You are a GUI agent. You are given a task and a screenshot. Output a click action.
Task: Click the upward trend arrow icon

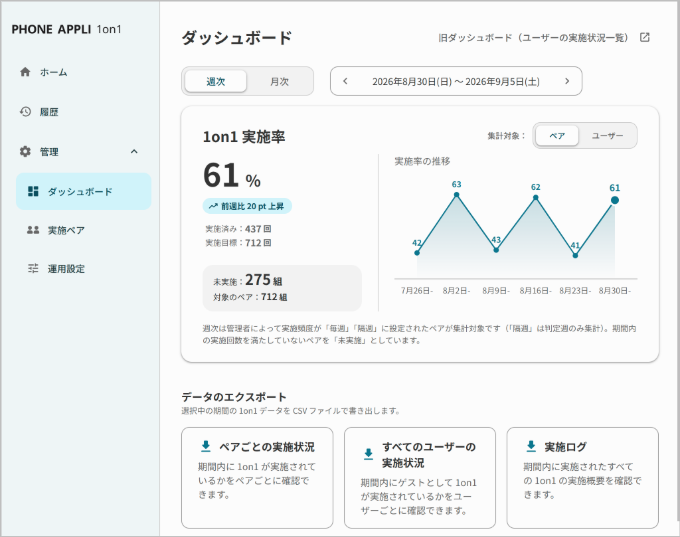click(213, 206)
